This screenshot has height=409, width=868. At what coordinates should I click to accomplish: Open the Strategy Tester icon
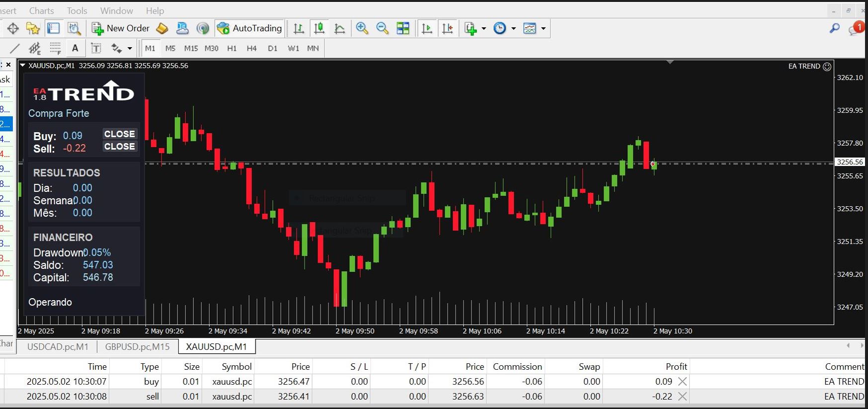point(74,28)
